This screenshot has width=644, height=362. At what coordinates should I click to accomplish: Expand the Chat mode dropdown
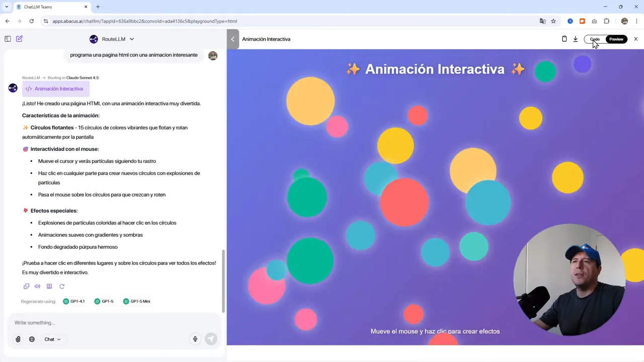point(52,339)
